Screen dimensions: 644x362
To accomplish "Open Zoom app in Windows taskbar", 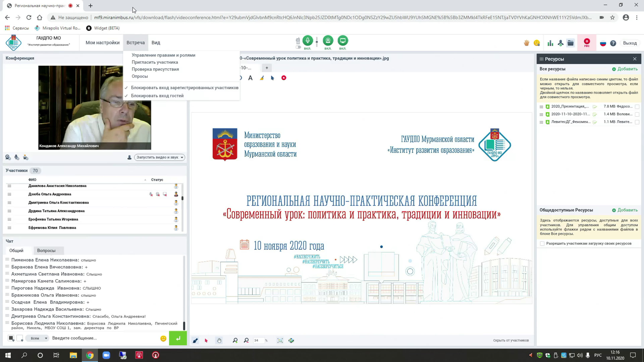I will tap(106, 355).
